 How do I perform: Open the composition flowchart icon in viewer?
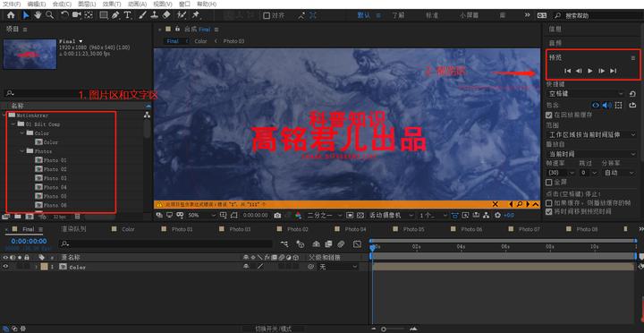[x=487, y=216]
